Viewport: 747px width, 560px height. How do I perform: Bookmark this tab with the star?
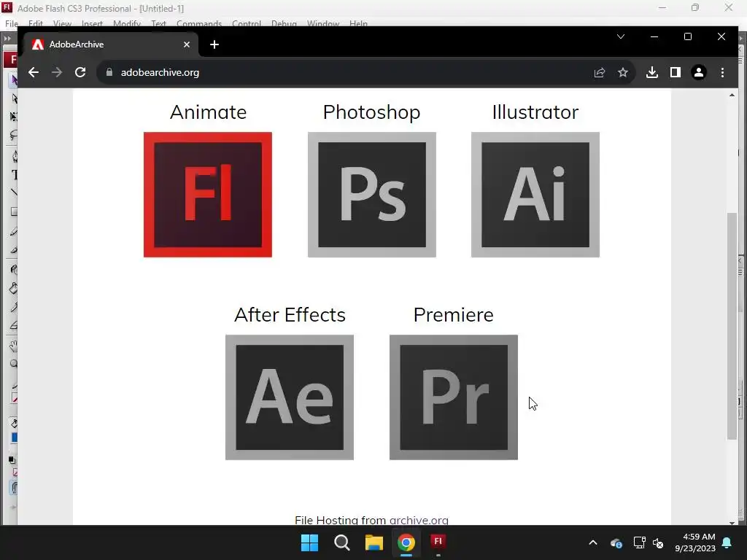click(x=623, y=72)
